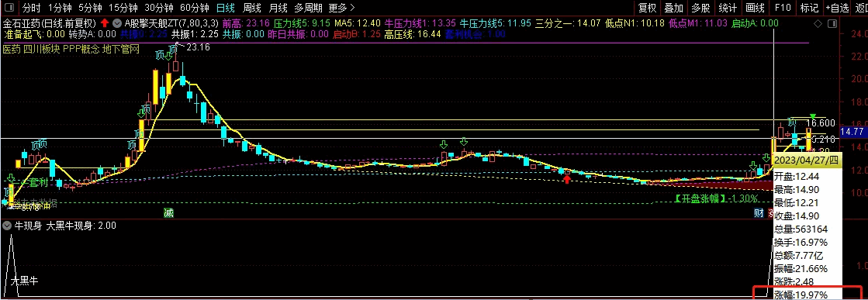The image size is (868, 300).
Task: Click the 牛现身 sub-indicator title
Action: (28, 226)
